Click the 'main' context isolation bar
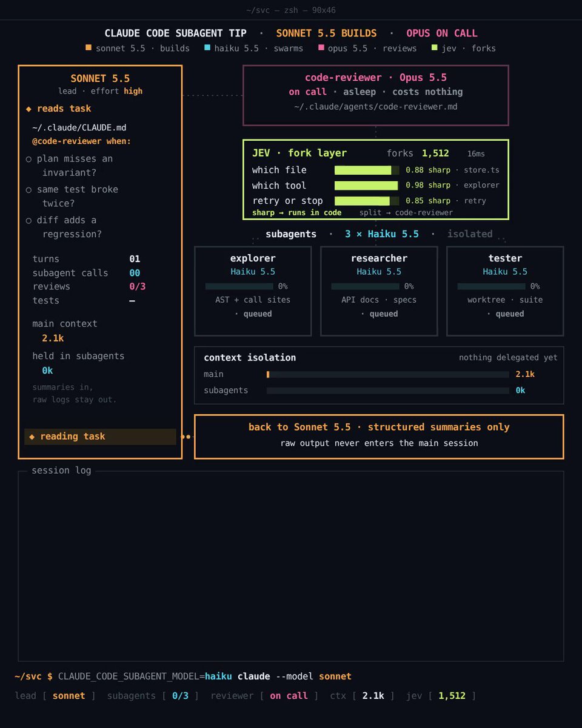582x728 pixels. coord(388,374)
